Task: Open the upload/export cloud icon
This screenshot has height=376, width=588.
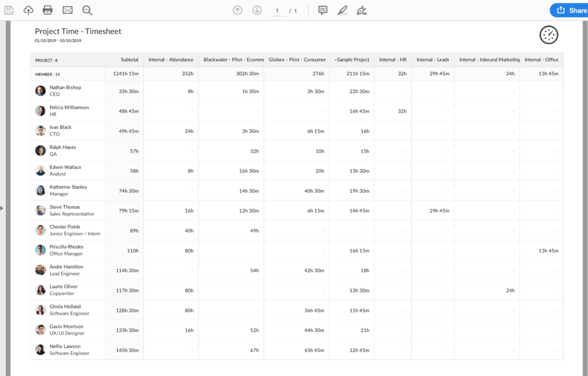Action: 28,10
